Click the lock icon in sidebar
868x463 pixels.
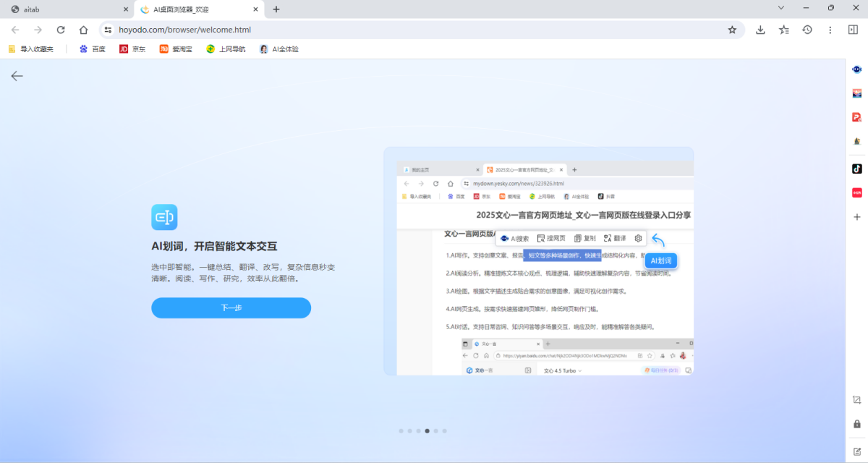click(x=857, y=424)
